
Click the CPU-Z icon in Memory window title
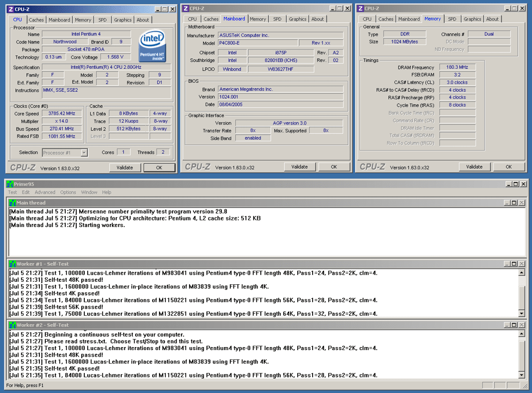tap(360, 8)
